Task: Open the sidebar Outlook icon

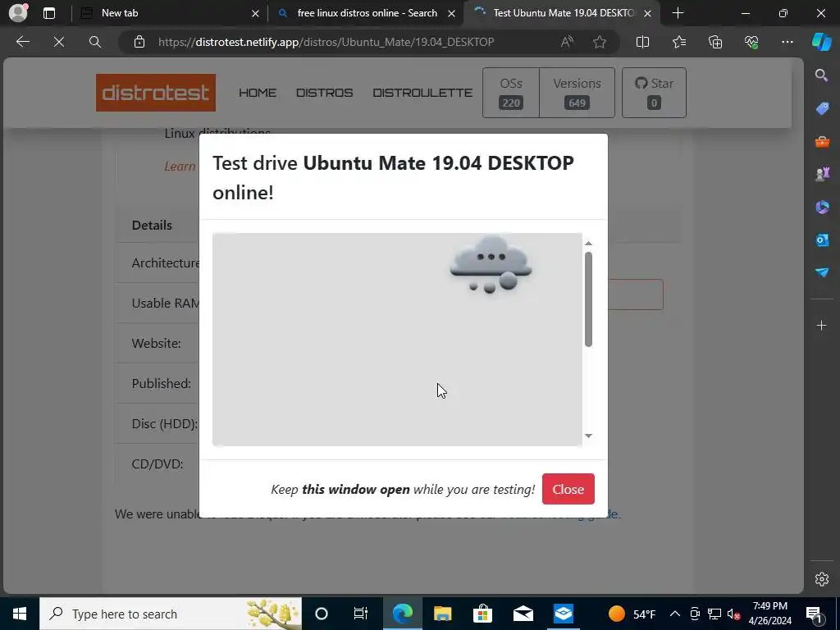Action: pos(822,240)
